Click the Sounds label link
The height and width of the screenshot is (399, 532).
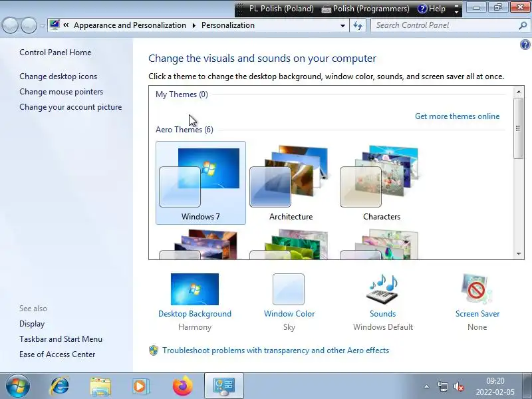click(x=382, y=313)
